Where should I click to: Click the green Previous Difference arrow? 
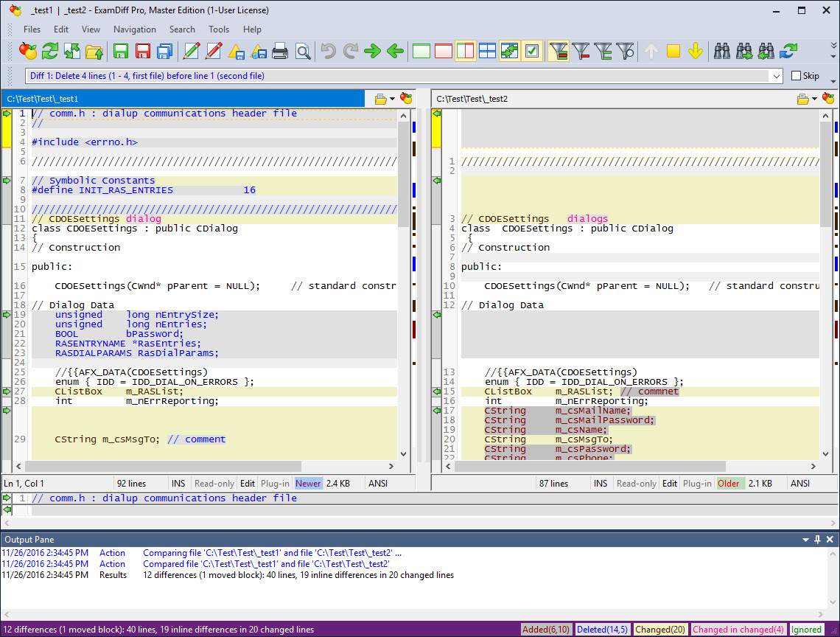pos(396,51)
